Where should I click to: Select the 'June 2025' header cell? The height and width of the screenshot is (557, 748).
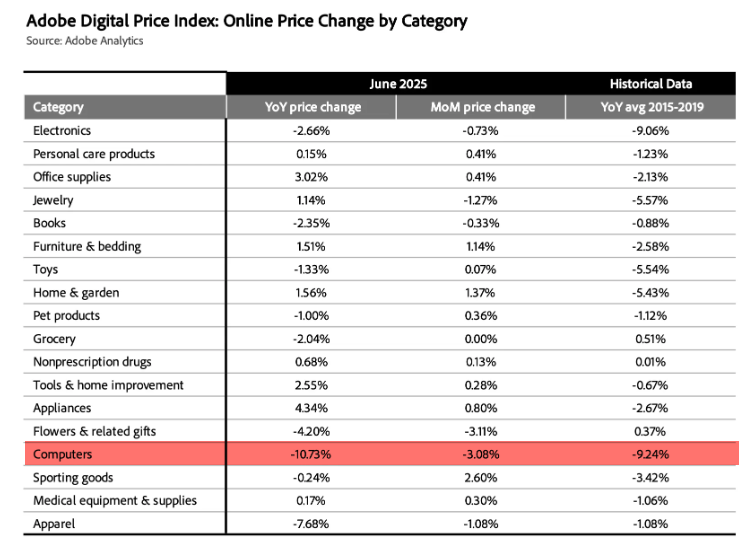pyautogui.click(x=396, y=84)
